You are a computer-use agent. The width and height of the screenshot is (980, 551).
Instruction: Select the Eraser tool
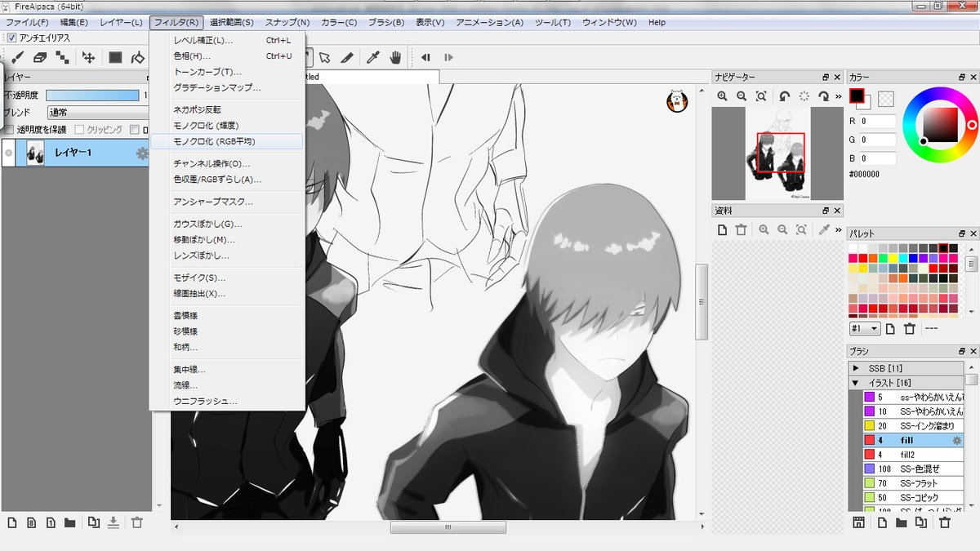(x=40, y=57)
